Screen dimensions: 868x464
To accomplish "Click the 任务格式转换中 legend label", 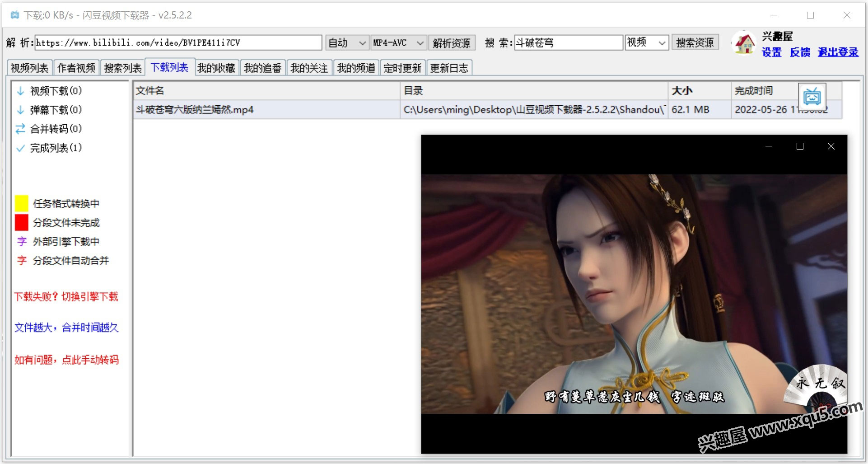I will tap(66, 203).
